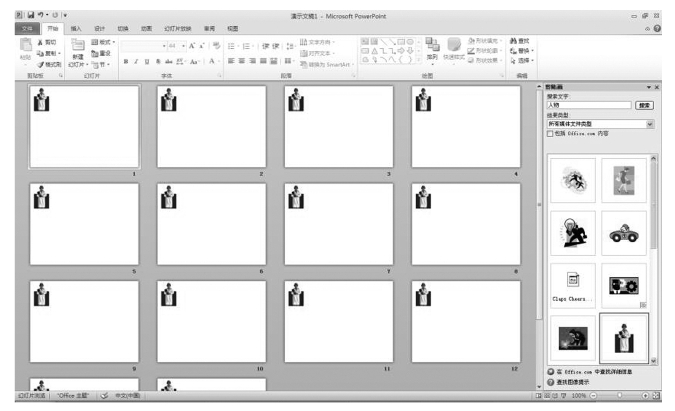
Task: Toggle Italic formatting button
Action: [x=136, y=62]
